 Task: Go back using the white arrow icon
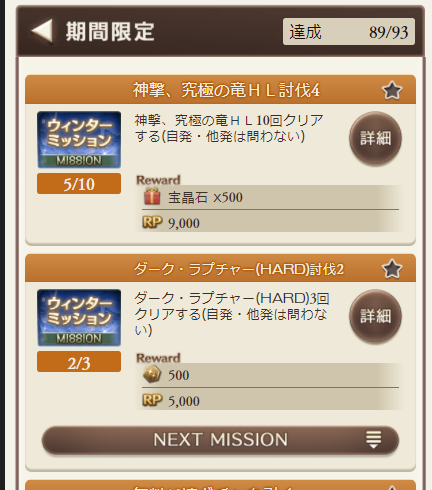(42, 31)
